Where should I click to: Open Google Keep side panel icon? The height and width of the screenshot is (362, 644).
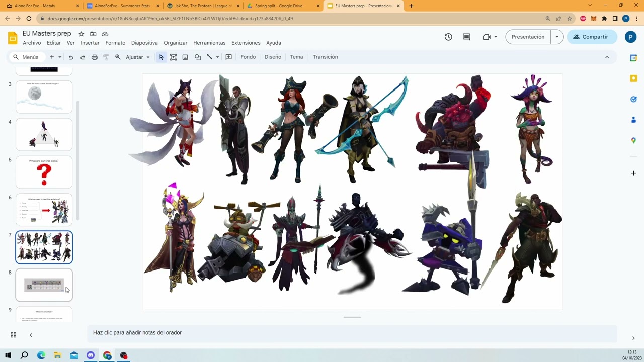click(x=633, y=78)
